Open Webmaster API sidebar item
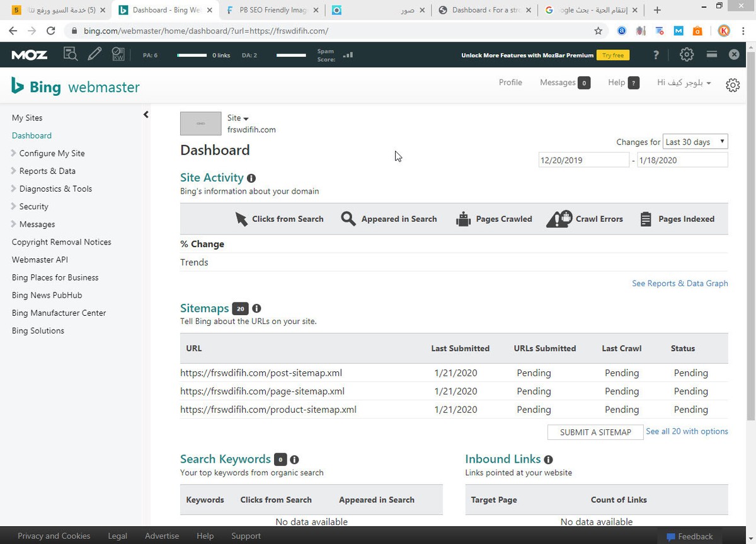 point(40,260)
